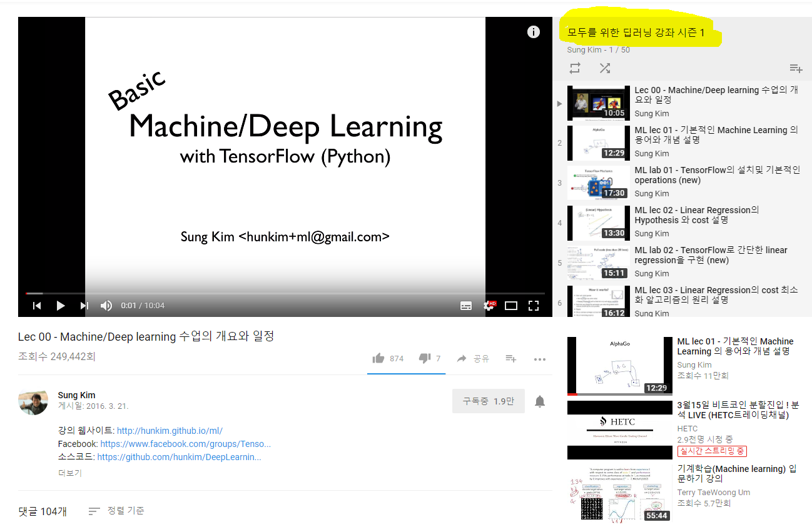Switch to theater mode icon

point(511,306)
